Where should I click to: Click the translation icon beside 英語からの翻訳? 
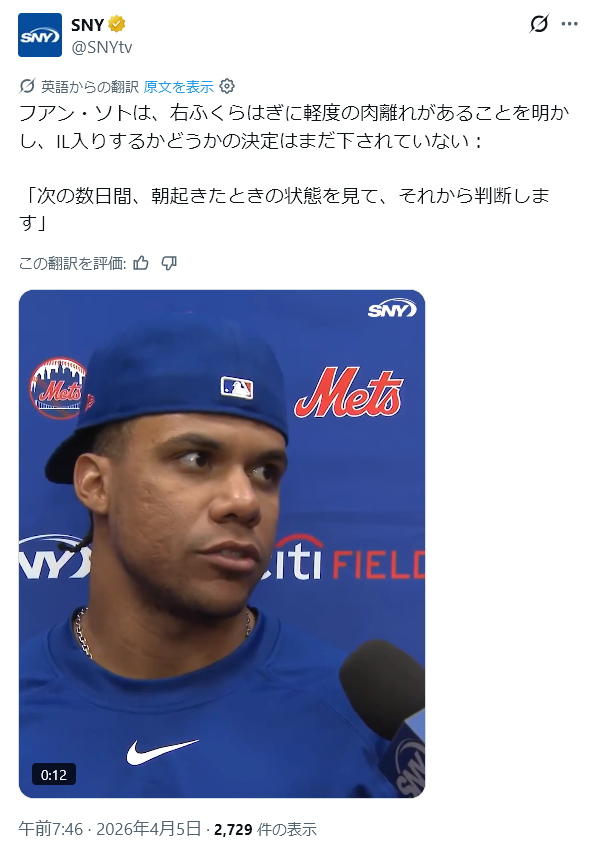click(27, 86)
